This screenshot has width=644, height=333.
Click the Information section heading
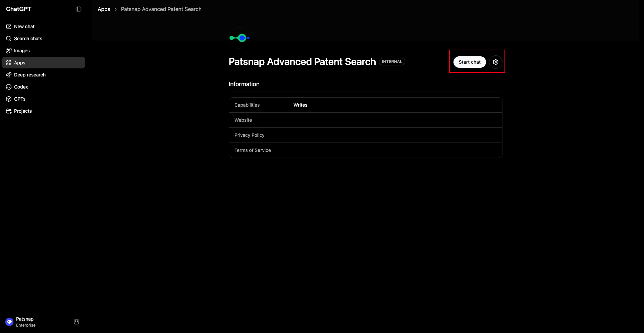point(244,84)
